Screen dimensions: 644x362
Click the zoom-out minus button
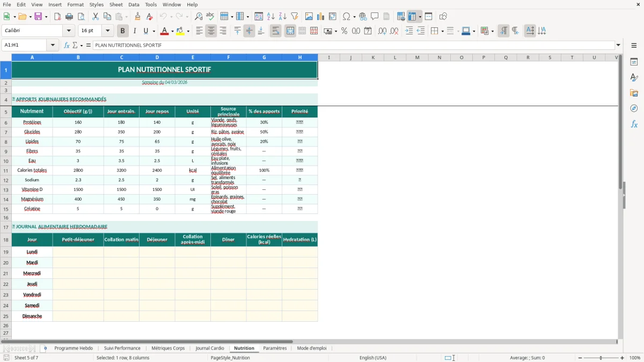tap(580, 358)
